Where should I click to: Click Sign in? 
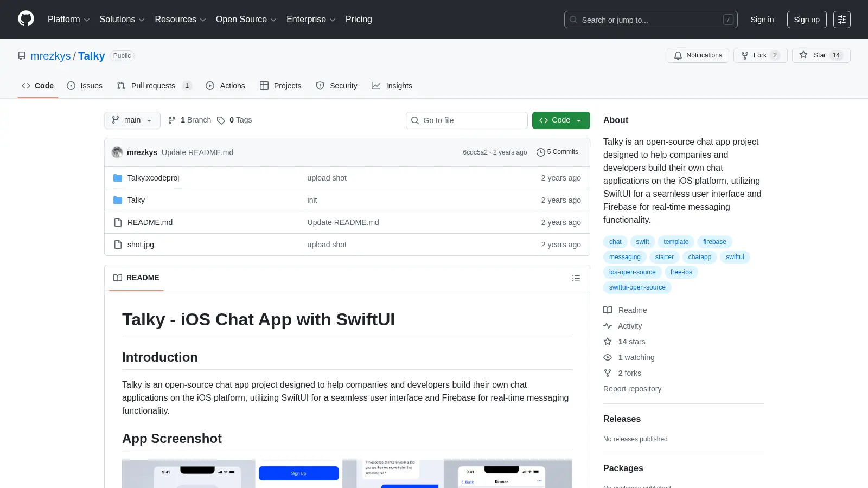click(762, 20)
